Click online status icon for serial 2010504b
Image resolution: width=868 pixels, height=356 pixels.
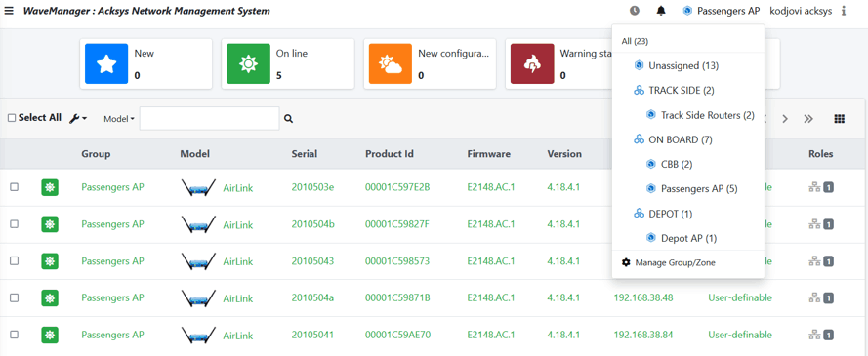(50, 224)
